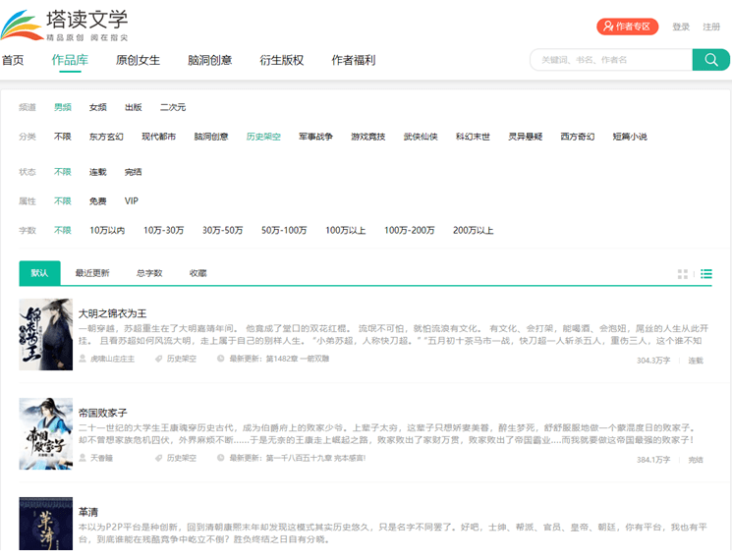
Task: Filter status by 连载
Action: [x=98, y=172]
